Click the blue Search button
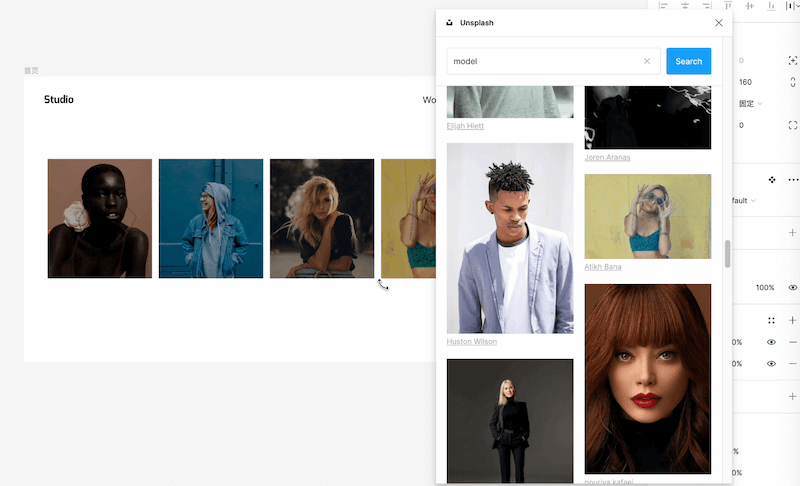 [x=688, y=61]
